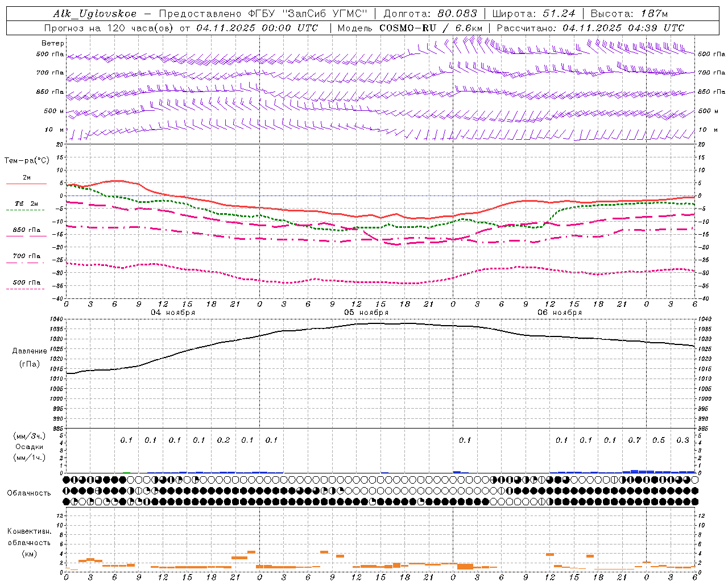Click the date label '06 ноября'
728x582 pixels.
560,313
